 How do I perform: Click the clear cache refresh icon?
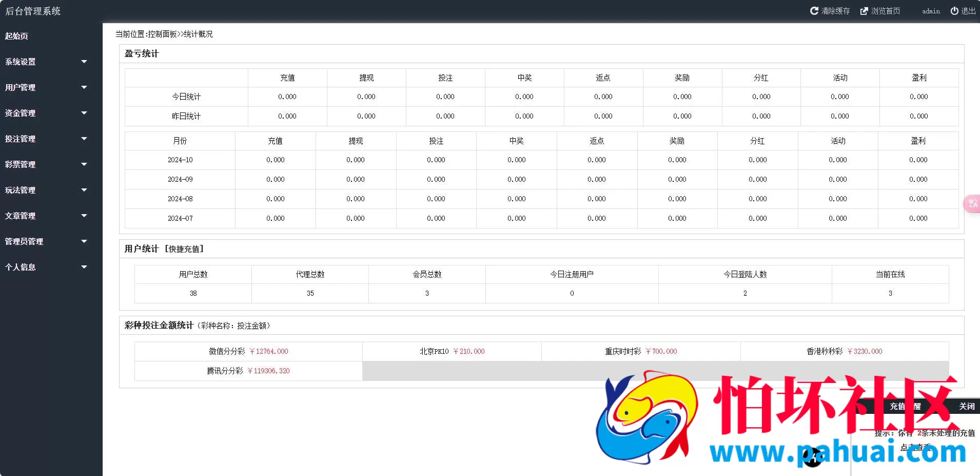(x=814, y=10)
